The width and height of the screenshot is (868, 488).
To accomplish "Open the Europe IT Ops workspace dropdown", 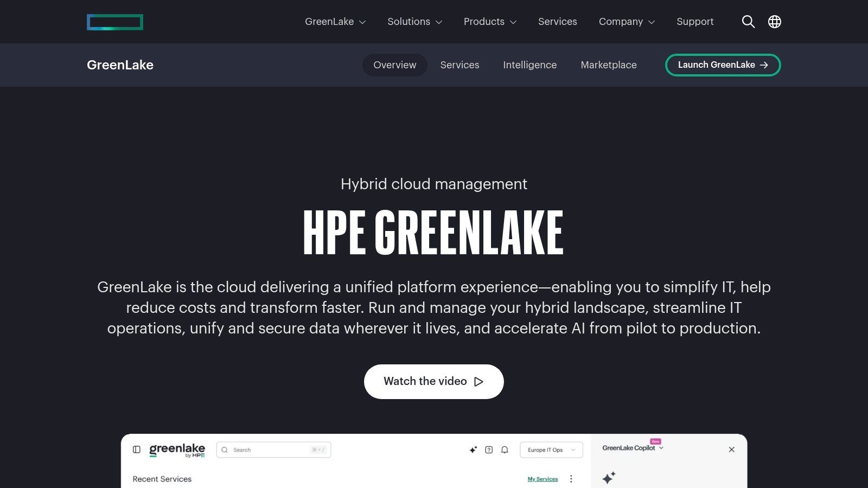I will (x=551, y=450).
